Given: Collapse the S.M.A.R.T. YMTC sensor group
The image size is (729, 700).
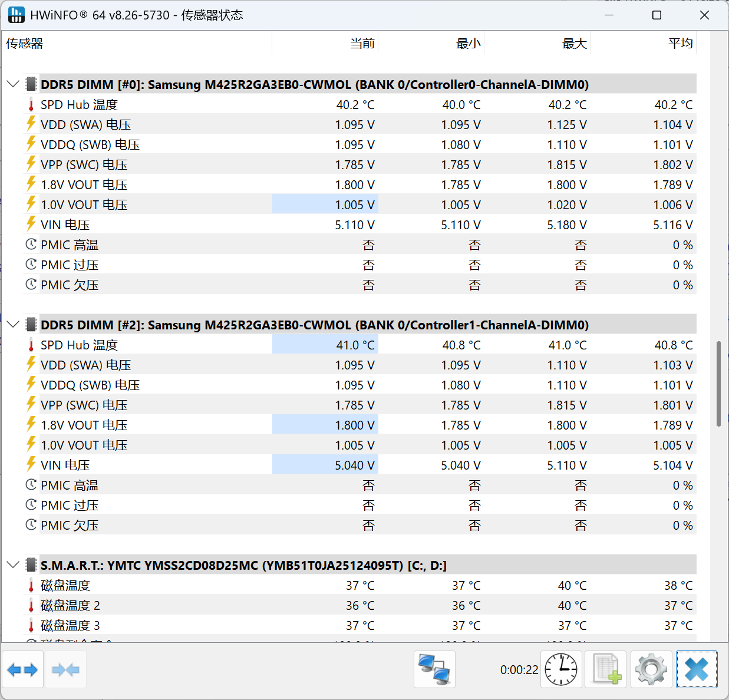Looking at the screenshot, I should (x=13, y=565).
